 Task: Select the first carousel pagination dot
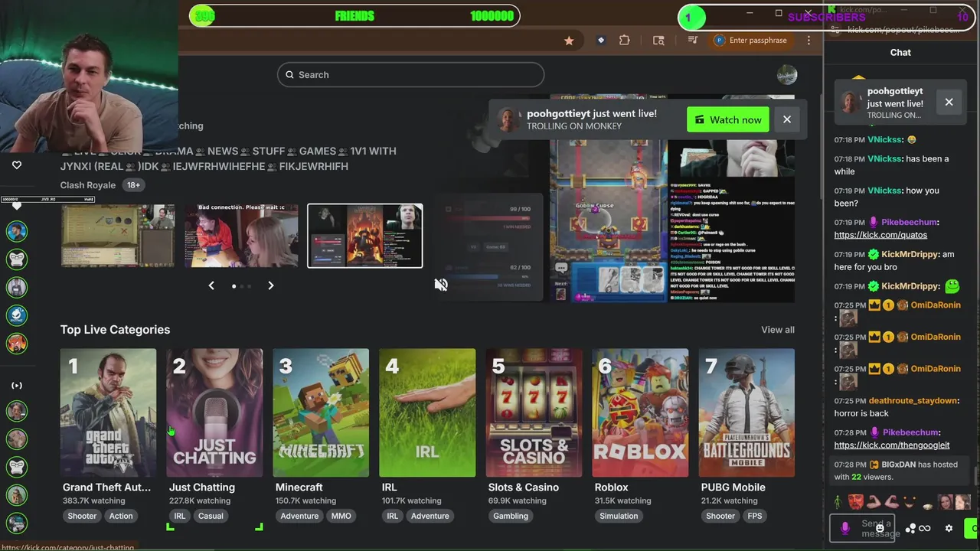coord(234,286)
